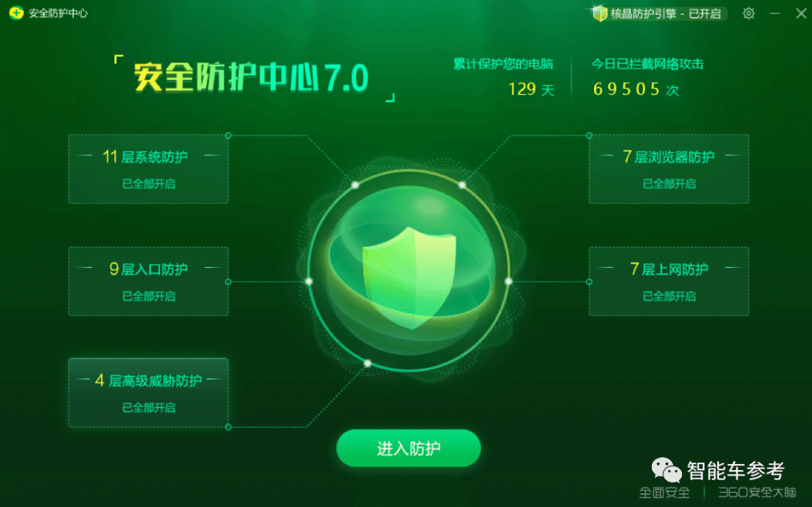Viewport: 812px width, 507px height.
Task: Open the 7层浏览器防护 panel
Action: 668,168
